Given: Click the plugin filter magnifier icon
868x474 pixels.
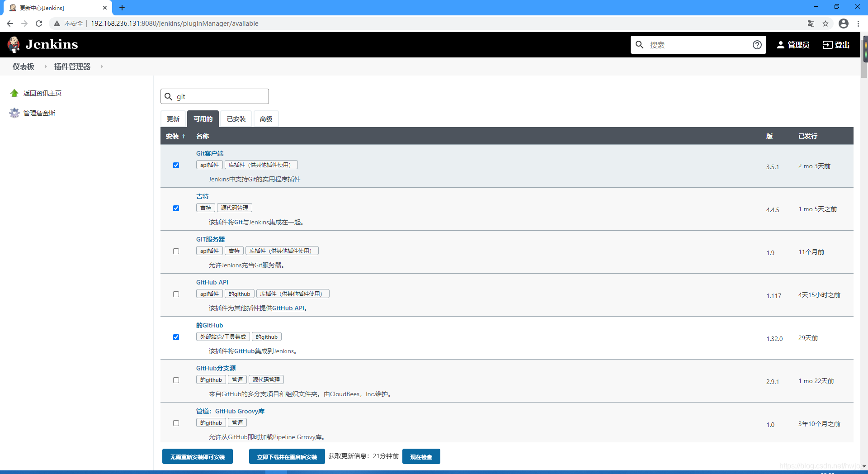Looking at the screenshot, I should tap(169, 96).
